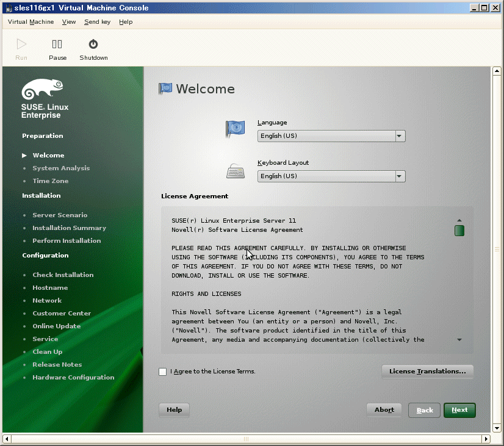Close the Virtual Machine Console window
This screenshot has width=504, height=446.
[495, 8]
